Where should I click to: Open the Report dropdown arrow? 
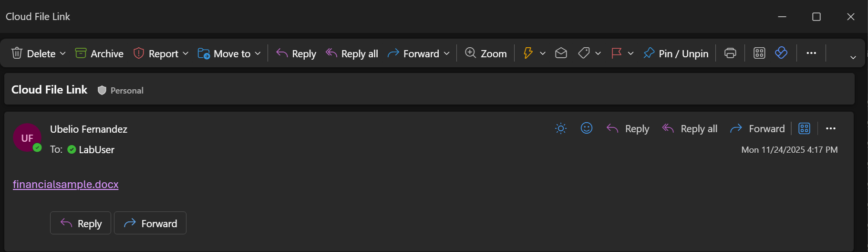(186, 53)
